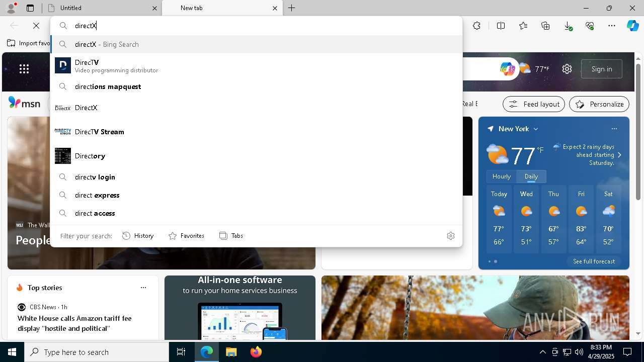Choose 'direct express' suggestion
Screen dimensions: 644x362
[x=256, y=195]
